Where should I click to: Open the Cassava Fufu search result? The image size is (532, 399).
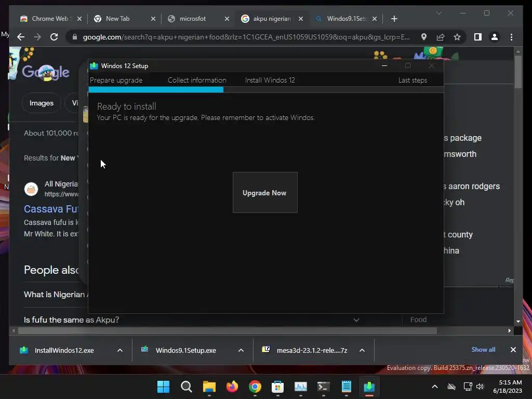pos(51,209)
